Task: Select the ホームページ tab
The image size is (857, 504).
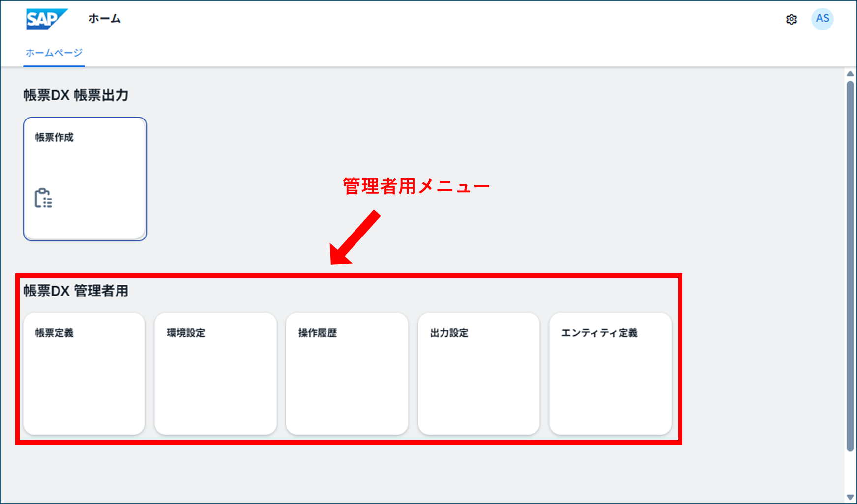Action: tap(54, 53)
